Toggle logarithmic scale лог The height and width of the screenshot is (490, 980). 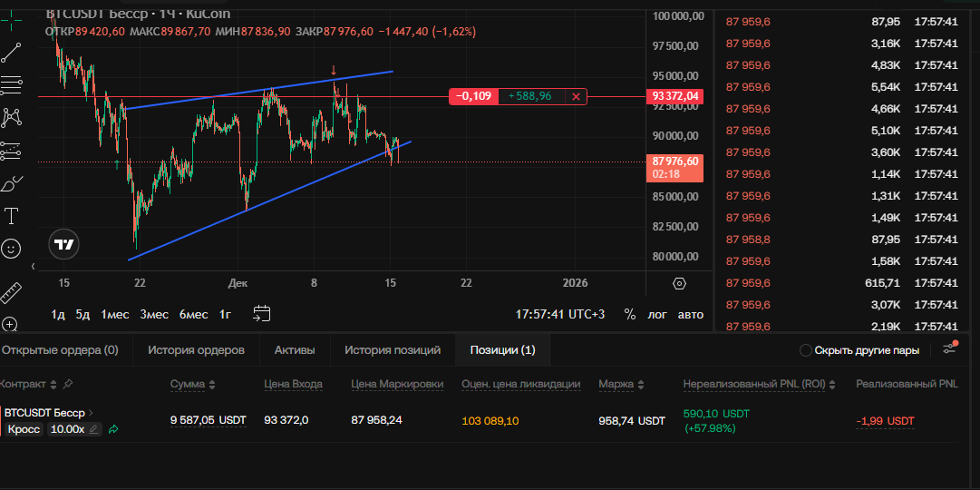657,314
